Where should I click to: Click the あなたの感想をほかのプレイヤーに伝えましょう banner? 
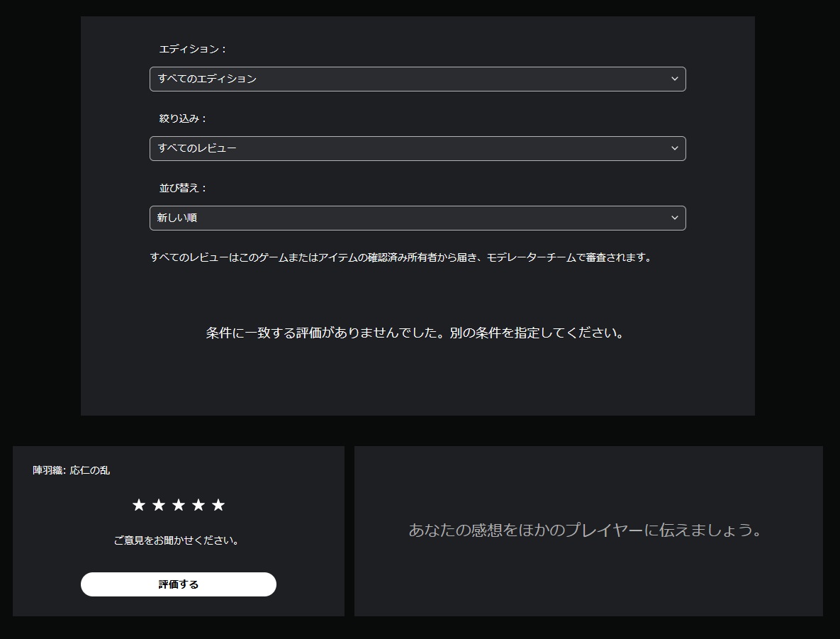point(585,530)
